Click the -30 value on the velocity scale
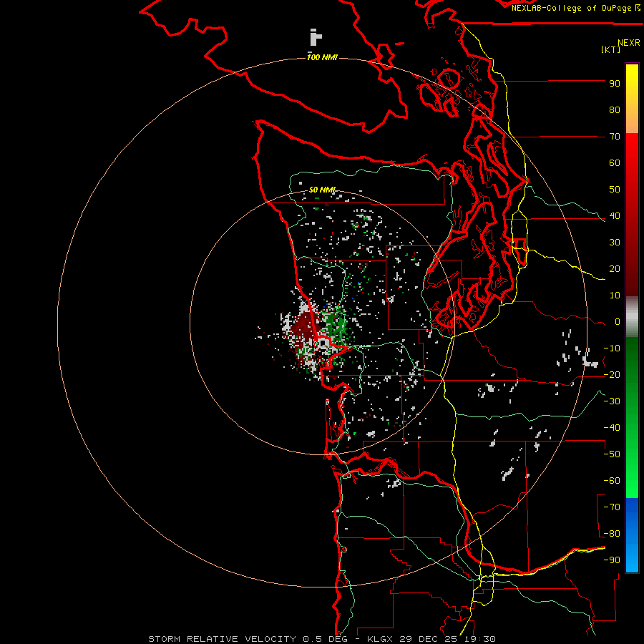Viewport: 644px width, 644px height. click(612, 401)
